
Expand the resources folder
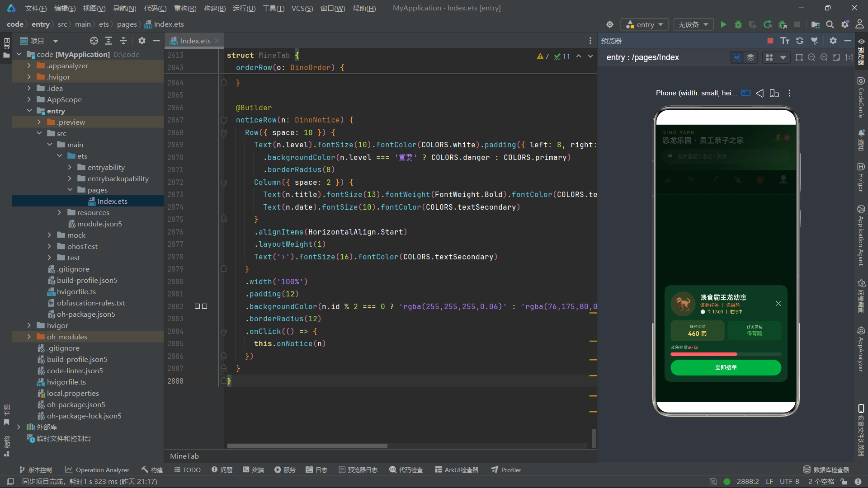point(59,212)
